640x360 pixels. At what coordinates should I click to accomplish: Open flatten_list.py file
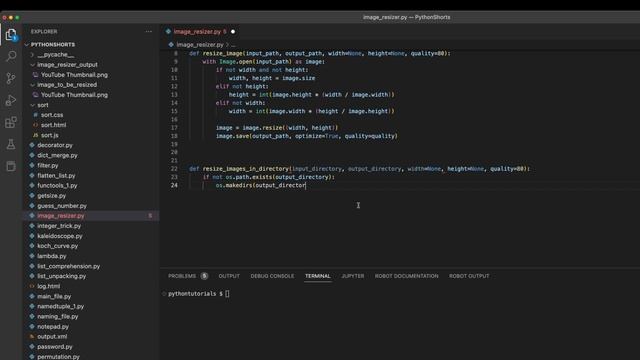click(x=56, y=176)
